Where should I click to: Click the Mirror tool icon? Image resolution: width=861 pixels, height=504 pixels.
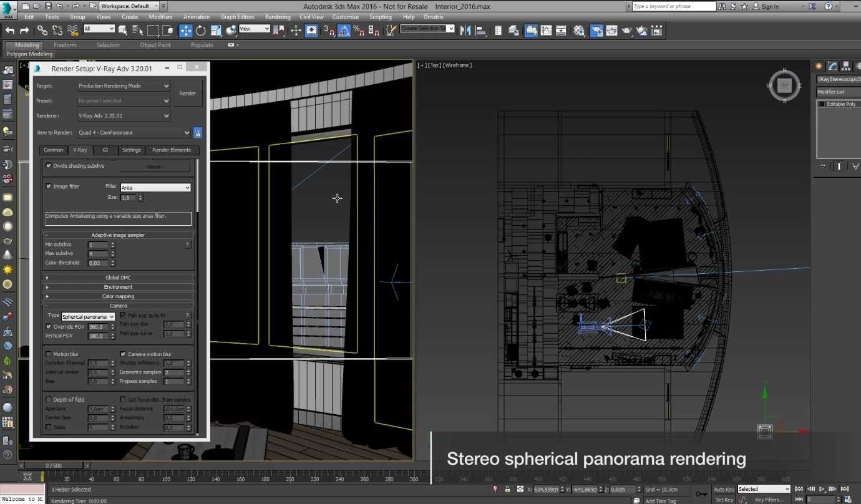pyautogui.click(x=465, y=30)
